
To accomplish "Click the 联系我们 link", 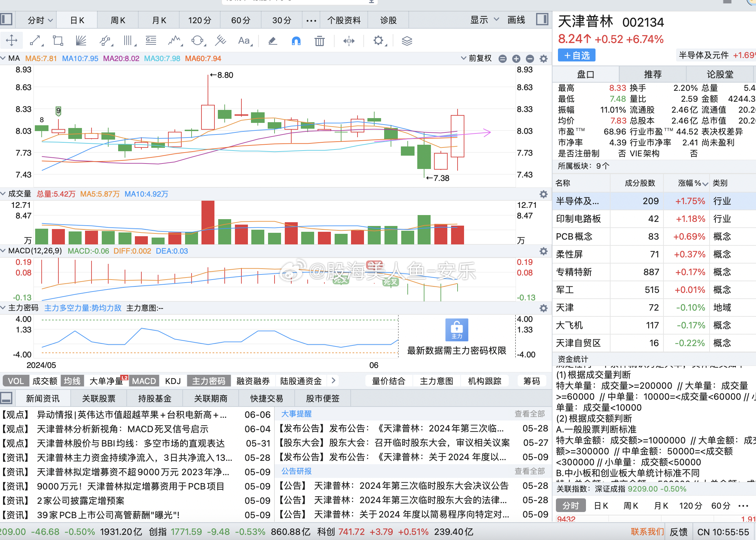I will [x=647, y=532].
